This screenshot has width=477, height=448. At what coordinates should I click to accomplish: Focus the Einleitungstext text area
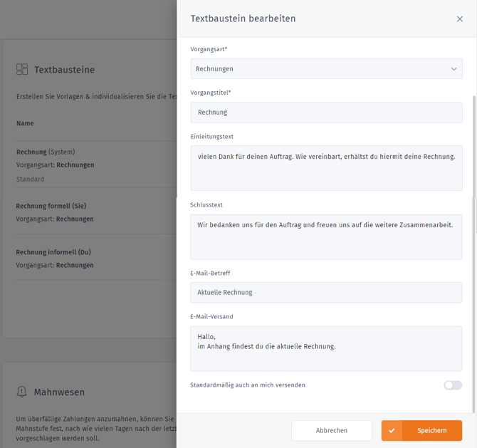tap(326, 169)
